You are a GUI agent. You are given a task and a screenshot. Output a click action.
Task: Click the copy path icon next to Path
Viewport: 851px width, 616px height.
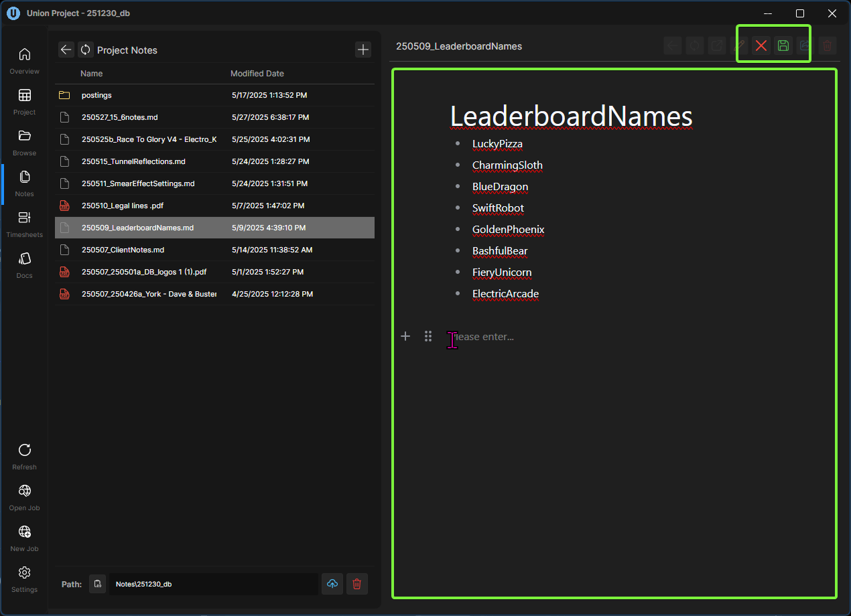[x=97, y=584]
